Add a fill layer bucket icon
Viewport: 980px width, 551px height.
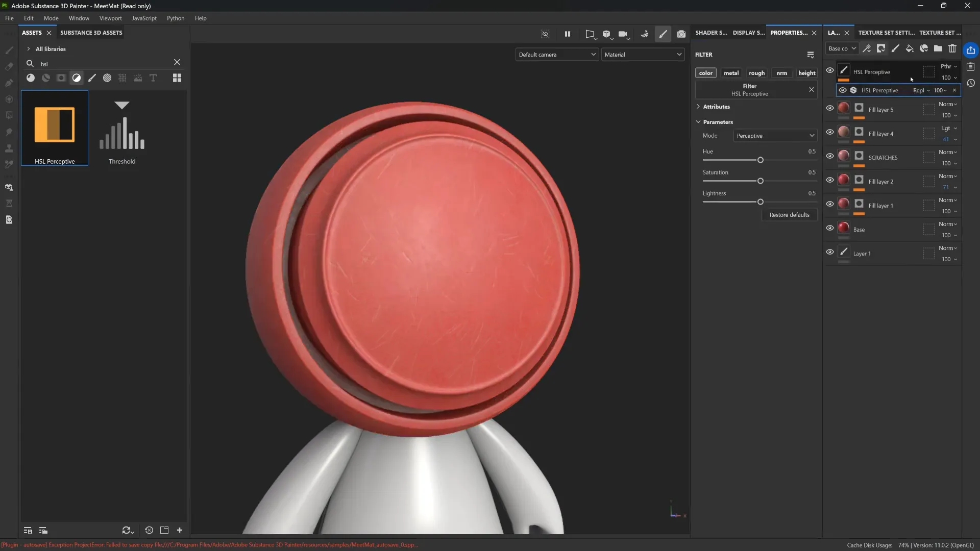[910, 48]
